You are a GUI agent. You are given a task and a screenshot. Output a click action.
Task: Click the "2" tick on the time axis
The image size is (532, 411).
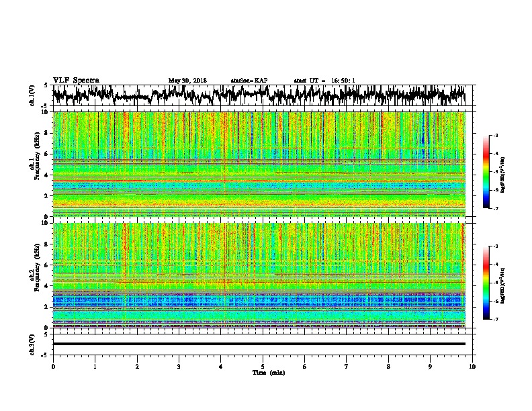[x=137, y=367]
